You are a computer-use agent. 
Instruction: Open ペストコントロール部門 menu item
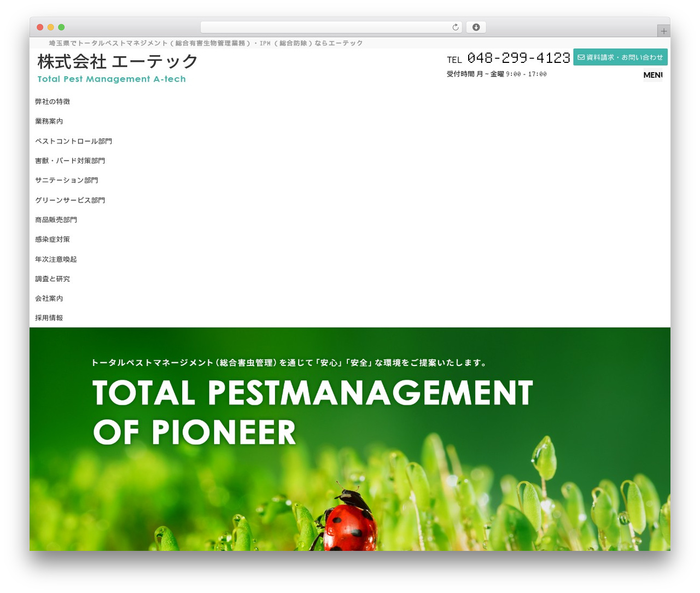pos(73,141)
